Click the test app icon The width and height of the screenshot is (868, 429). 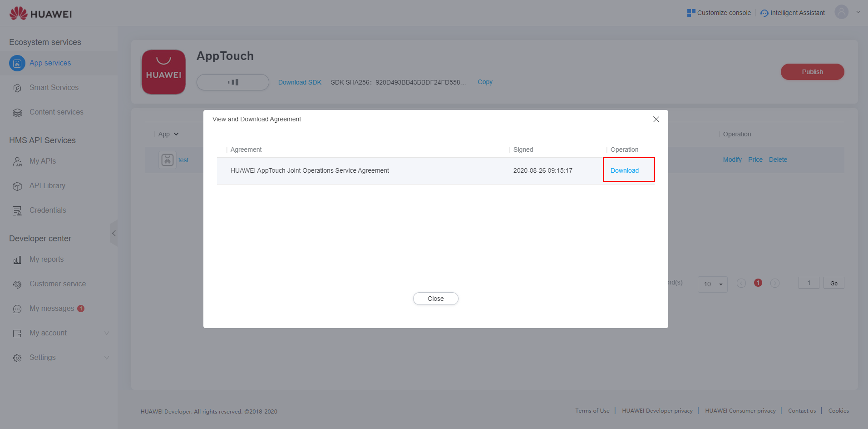168,160
